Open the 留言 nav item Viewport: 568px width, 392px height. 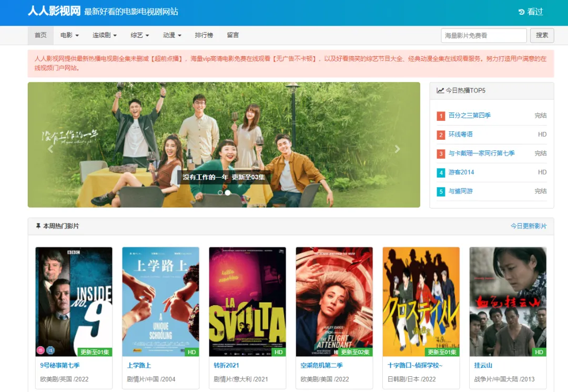(x=232, y=35)
